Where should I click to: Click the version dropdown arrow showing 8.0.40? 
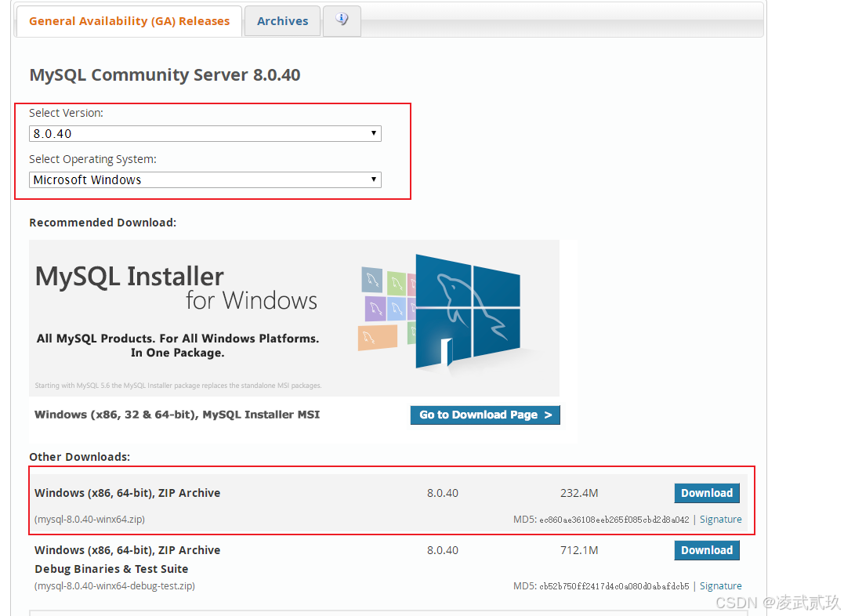coord(374,133)
